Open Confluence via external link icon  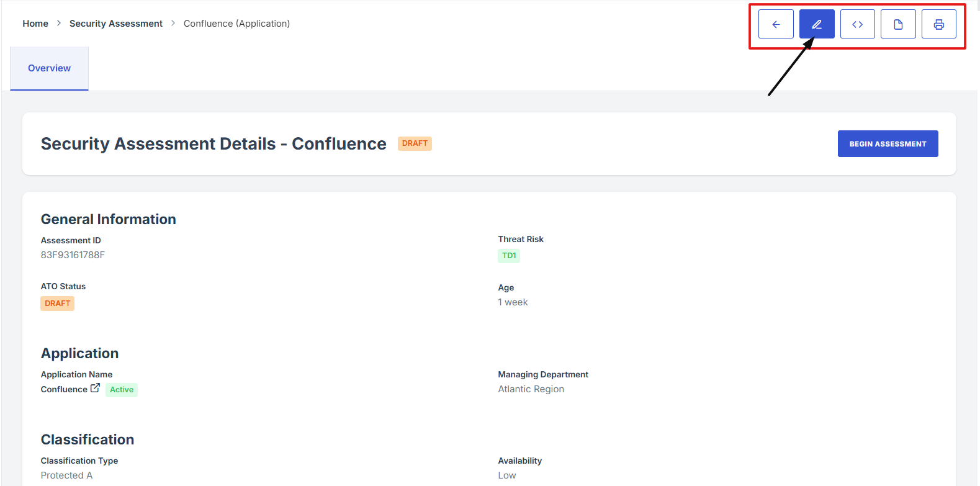(x=95, y=388)
